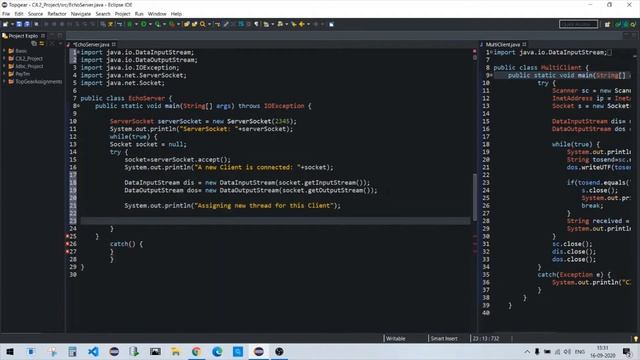640x360 pixels.
Task: Click line 23 in the EchoServer editor
Action: (x=275, y=221)
